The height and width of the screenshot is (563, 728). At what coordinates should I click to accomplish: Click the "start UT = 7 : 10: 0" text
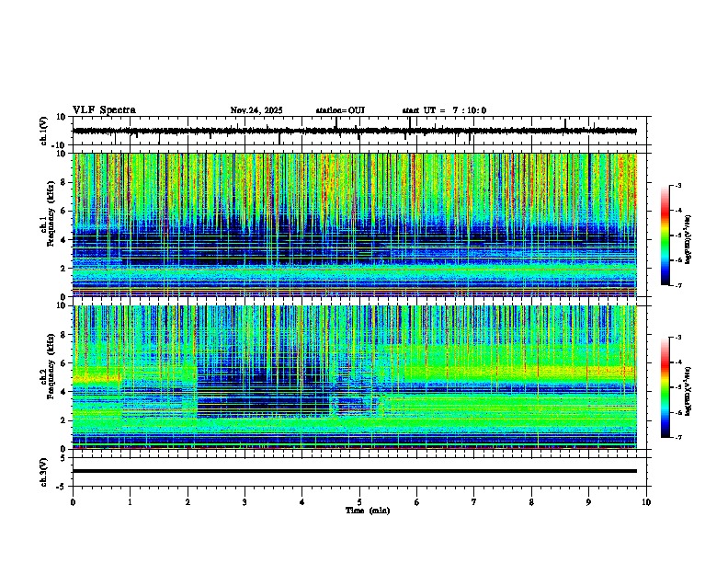tap(444, 110)
